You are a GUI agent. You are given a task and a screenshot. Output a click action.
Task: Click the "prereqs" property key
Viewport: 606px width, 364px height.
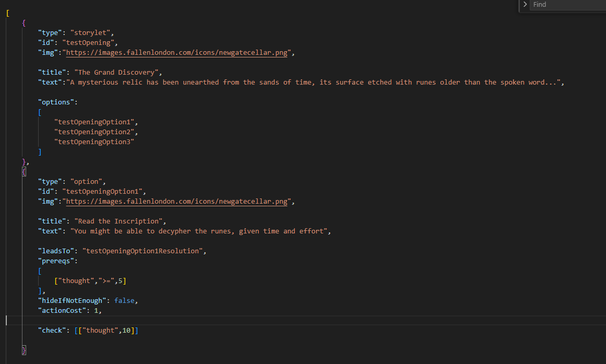pos(56,261)
